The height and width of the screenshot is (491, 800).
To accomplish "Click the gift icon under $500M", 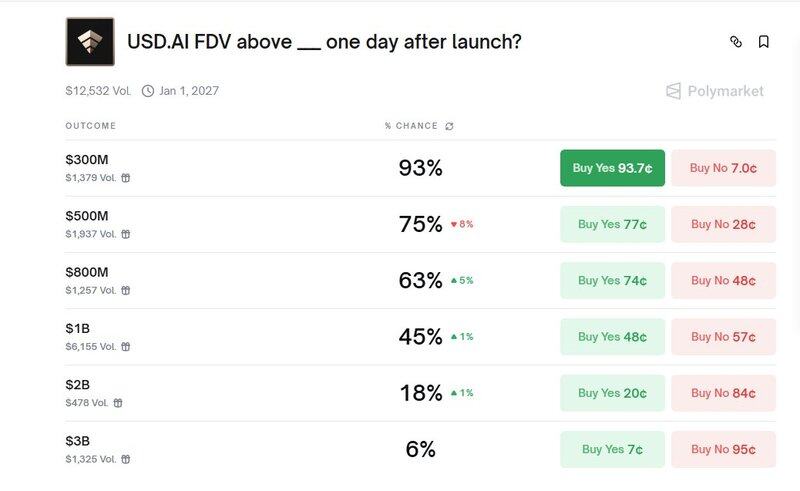I will 126,234.
